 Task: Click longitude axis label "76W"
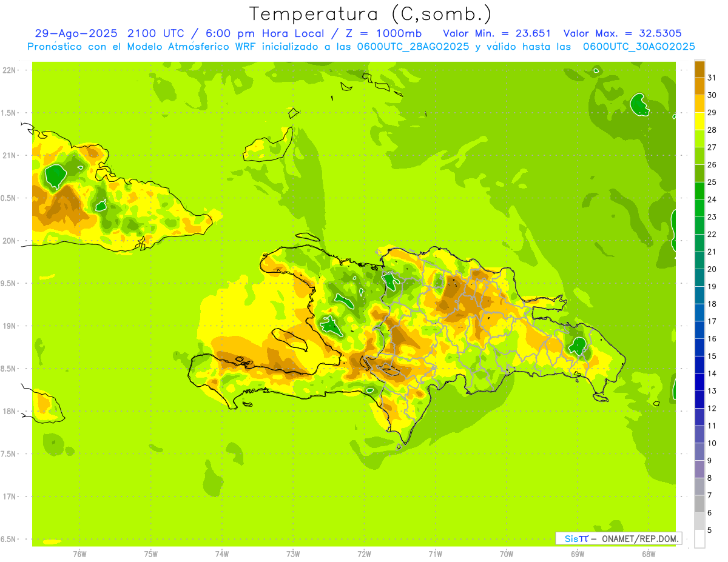pyautogui.click(x=79, y=554)
